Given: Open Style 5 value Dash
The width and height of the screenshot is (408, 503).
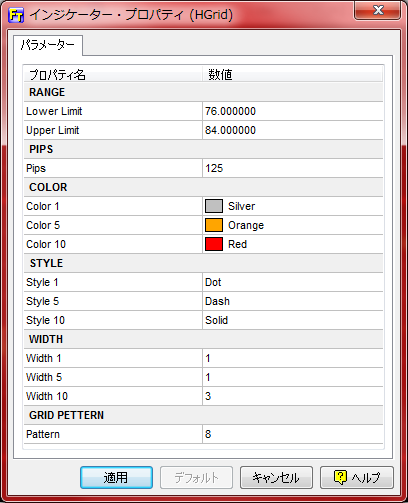Looking at the screenshot, I should coord(293,301).
